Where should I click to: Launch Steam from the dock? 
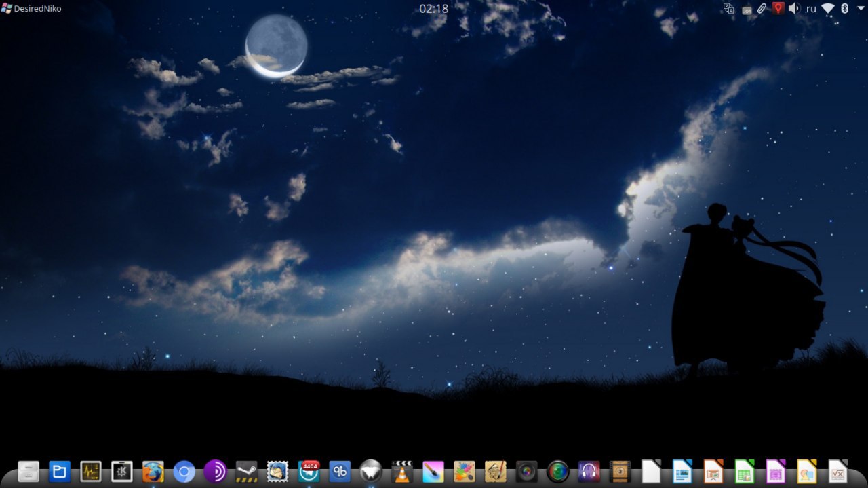coord(247,471)
